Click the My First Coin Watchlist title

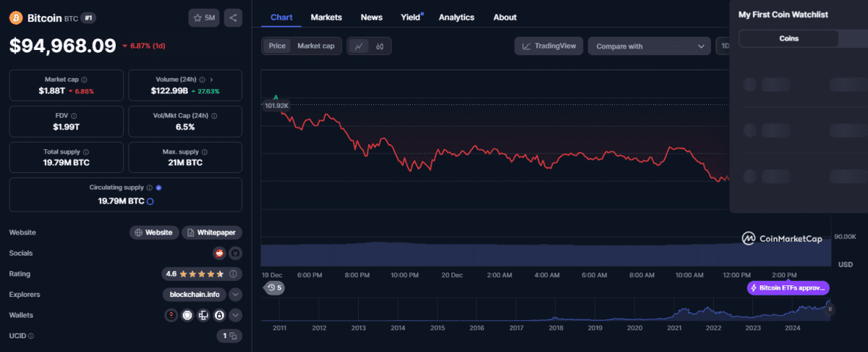coord(783,14)
